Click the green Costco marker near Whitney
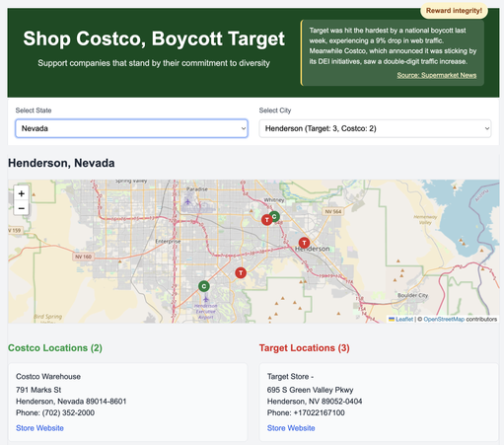 tap(274, 216)
